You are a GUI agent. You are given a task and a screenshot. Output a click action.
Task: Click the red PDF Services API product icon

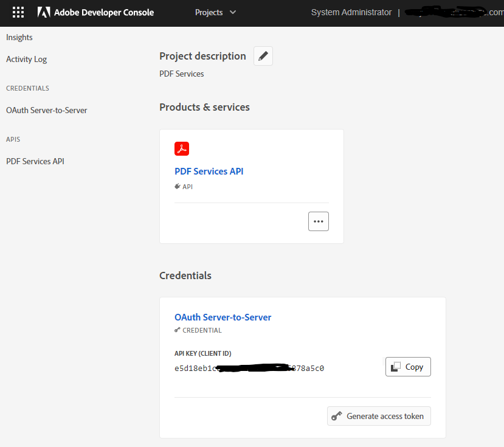point(181,148)
